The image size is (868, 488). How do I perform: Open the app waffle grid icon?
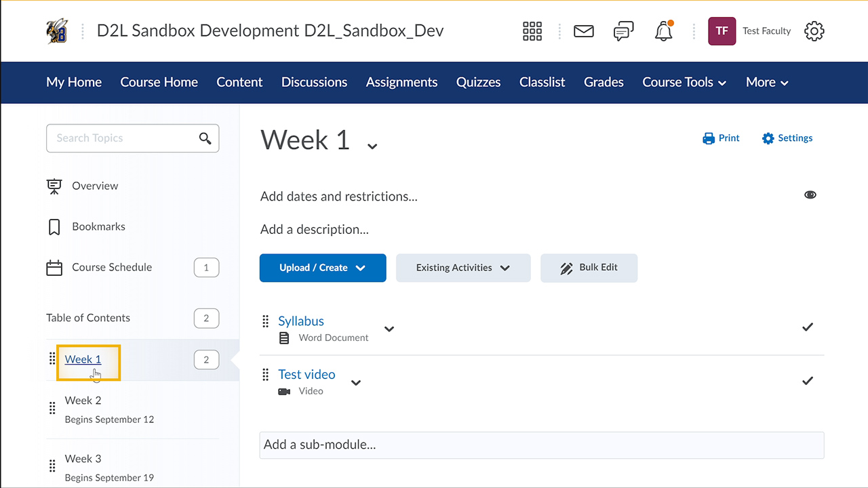pos(532,30)
